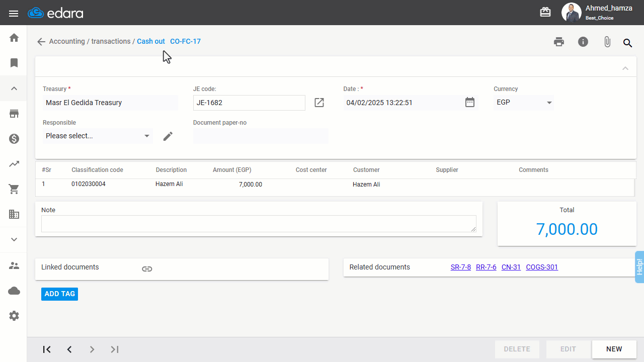Image resolution: width=644 pixels, height=362 pixels.
Task: Click the Treasury field
Action: pyautogui.click(x=111, y=103)
